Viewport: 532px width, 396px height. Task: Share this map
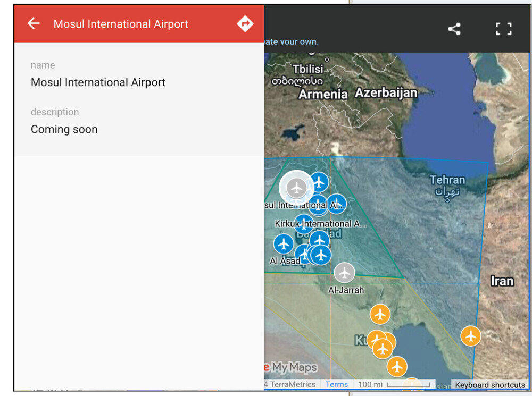454,29
